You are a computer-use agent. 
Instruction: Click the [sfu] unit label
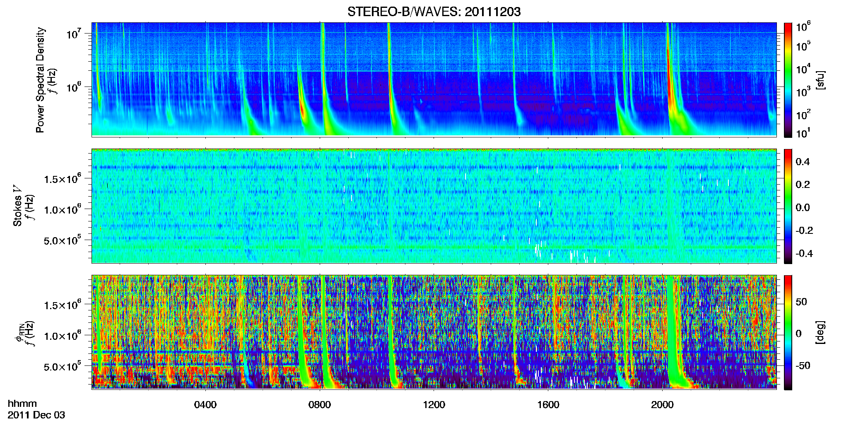click(x=821, y=80)
